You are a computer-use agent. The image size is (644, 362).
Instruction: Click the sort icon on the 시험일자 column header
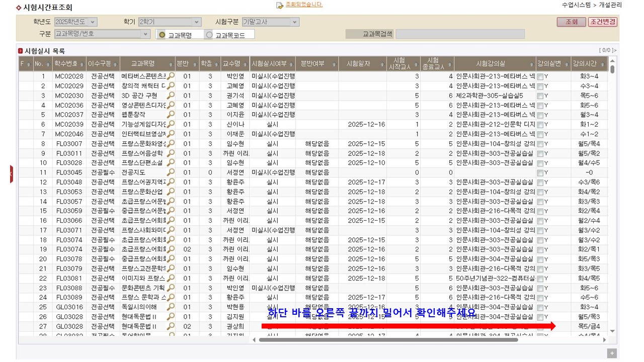point(383,64)
